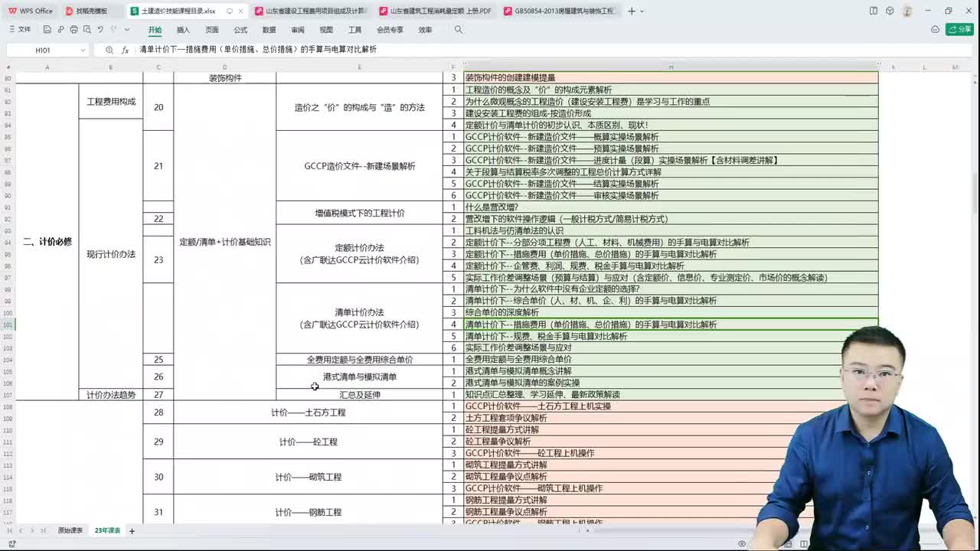Go to first sheet navigation arrow
The height and width of the screenshot is (551, 980).
(10, 530)
